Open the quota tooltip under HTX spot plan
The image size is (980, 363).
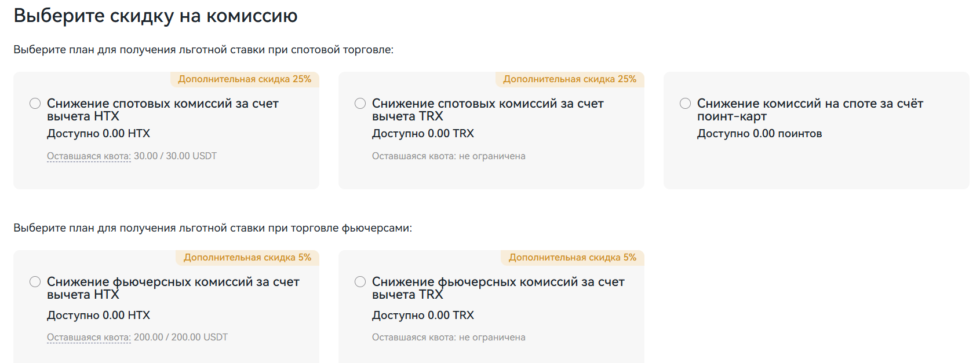click(x=88, y=156)
